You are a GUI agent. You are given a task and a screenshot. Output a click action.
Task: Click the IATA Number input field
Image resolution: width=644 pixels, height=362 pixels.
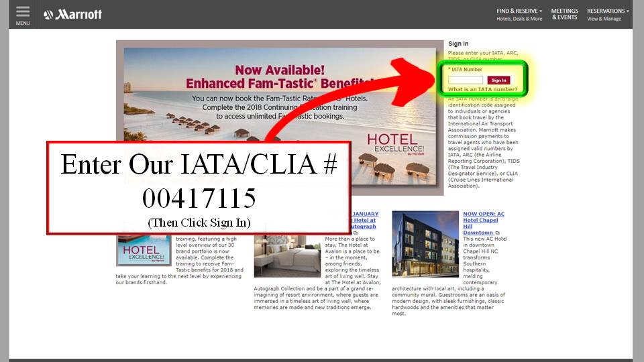click(x=466, y=80)
